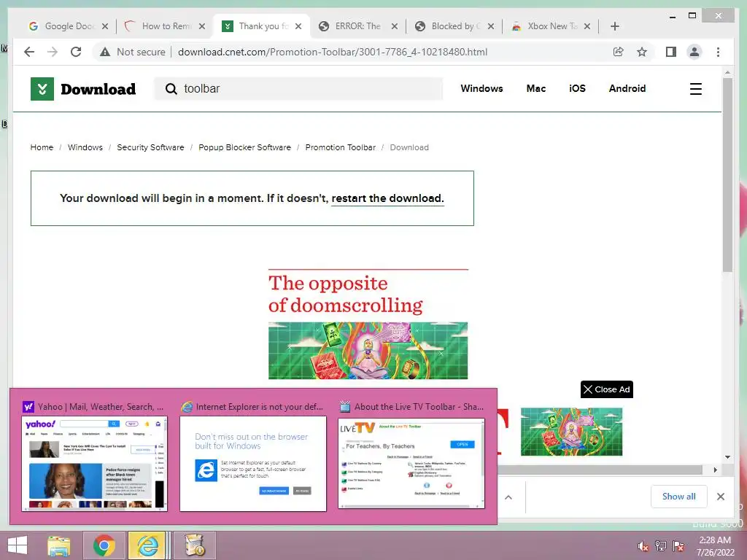Select the Thank you for downloading tab
The height and width of the screenshot is (560, 747).
[262, 26]
